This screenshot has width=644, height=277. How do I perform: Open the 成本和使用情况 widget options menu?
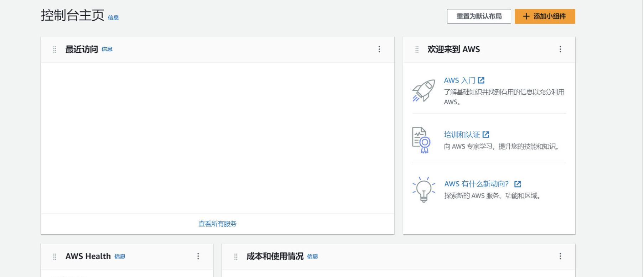(x=560, y=256)
